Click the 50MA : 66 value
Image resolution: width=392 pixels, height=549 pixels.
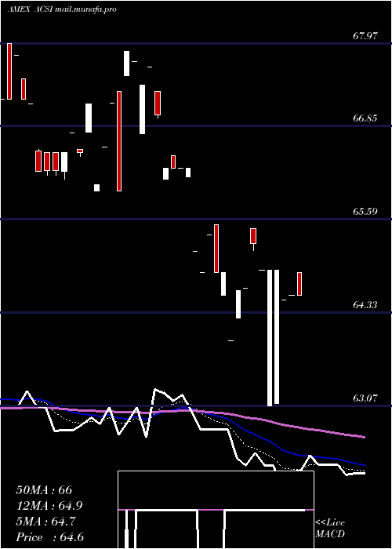pos(44,490)
